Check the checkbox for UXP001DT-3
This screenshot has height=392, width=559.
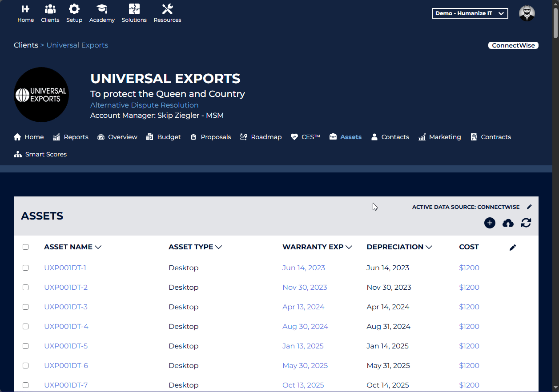click(x=25, y=307)
